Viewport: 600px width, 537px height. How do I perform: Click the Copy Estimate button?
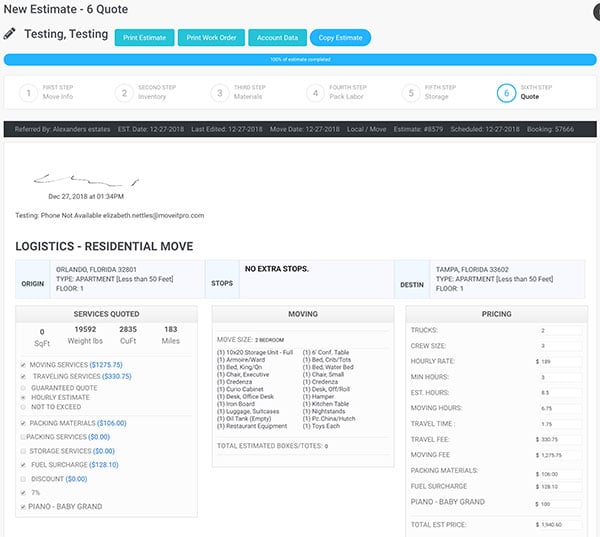pyautogui.click(x=340, y=38)
